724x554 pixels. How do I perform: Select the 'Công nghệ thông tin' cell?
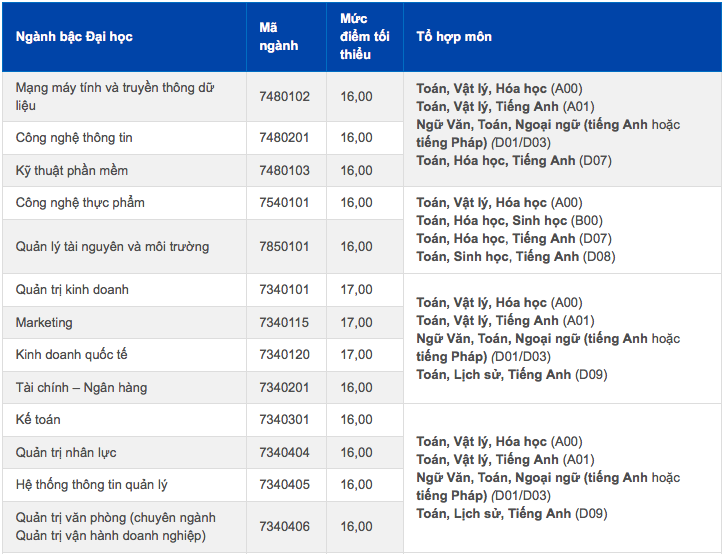(74, 138)
